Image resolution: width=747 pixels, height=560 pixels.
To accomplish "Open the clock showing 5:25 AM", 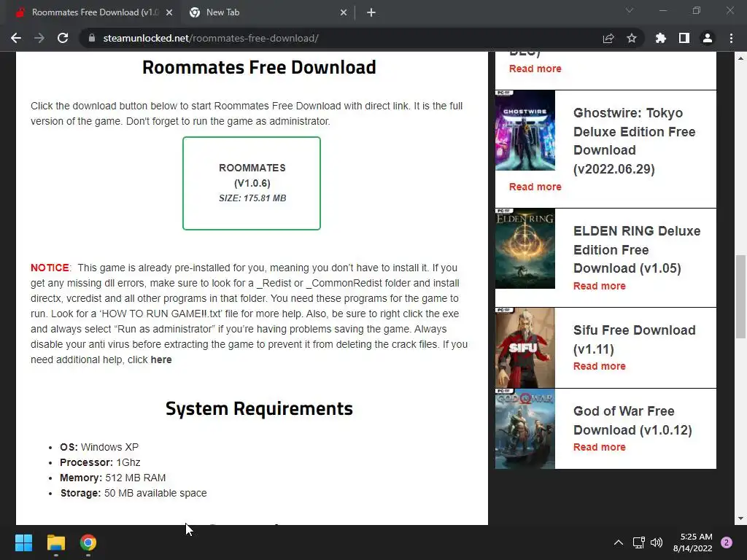I will pos(693,542).
